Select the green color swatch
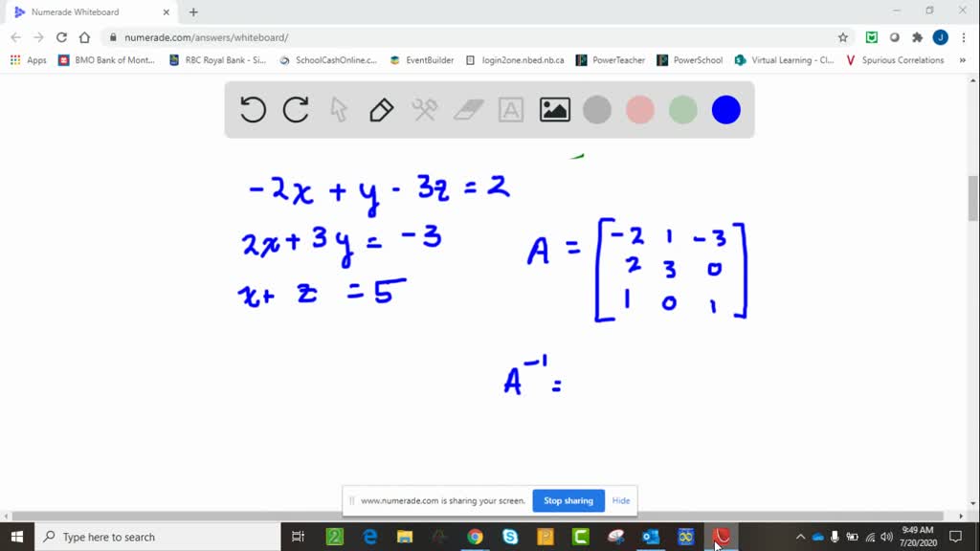 [x=682, y=109]
